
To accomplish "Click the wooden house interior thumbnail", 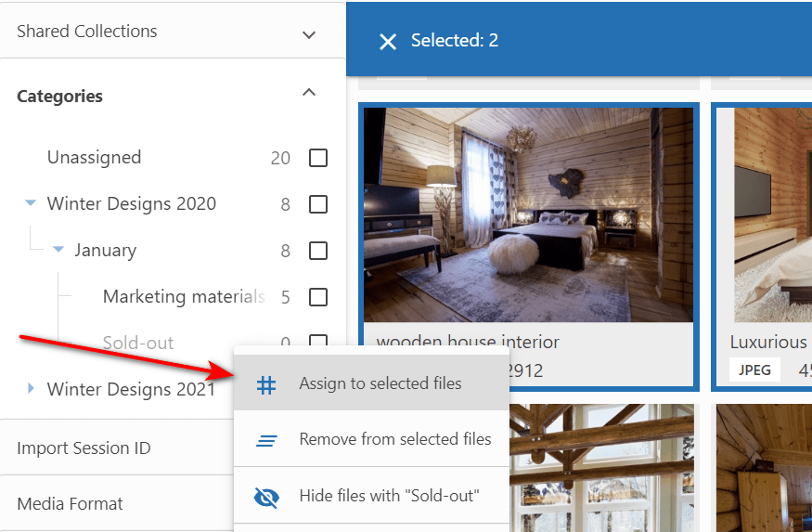I will (527, 214).
